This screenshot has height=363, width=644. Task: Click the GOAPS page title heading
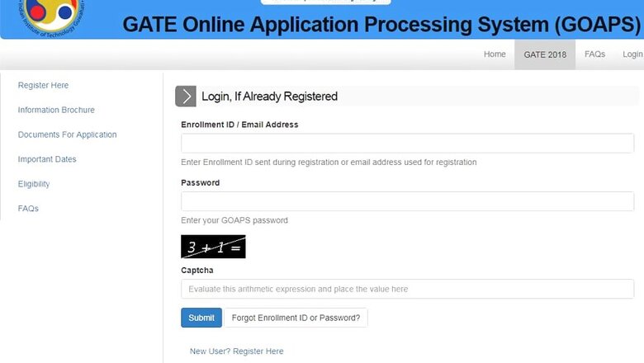tap(381, 25)
